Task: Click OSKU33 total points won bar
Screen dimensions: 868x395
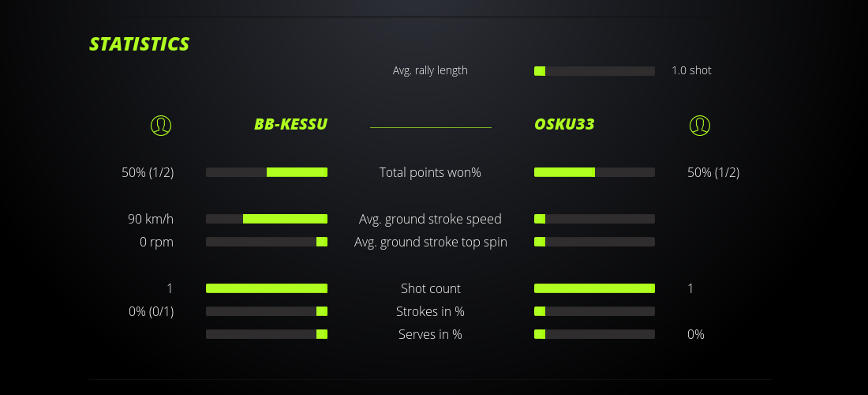Action: coord(594,172)
